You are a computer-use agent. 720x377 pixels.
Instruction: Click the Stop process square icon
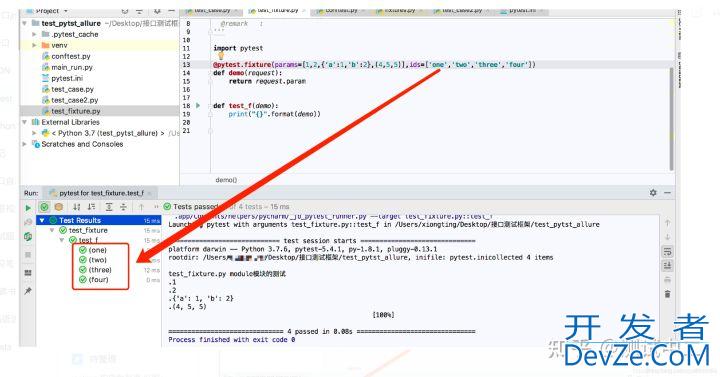pyautogui.click(x=28, y=255)
